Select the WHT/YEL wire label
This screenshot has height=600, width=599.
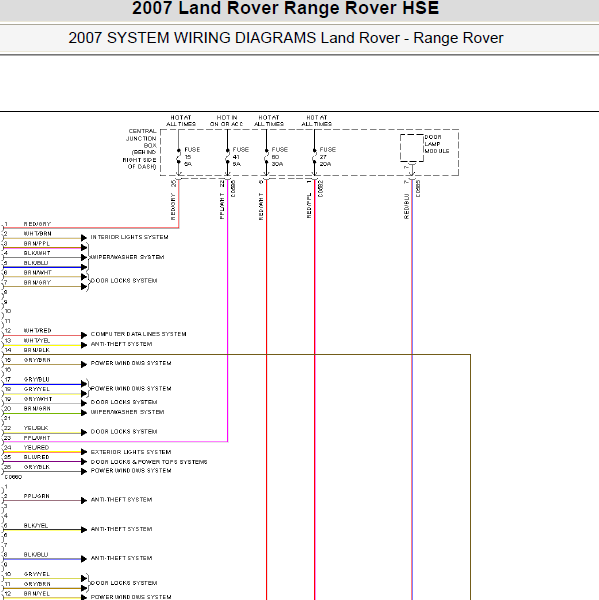coord(37,341)
